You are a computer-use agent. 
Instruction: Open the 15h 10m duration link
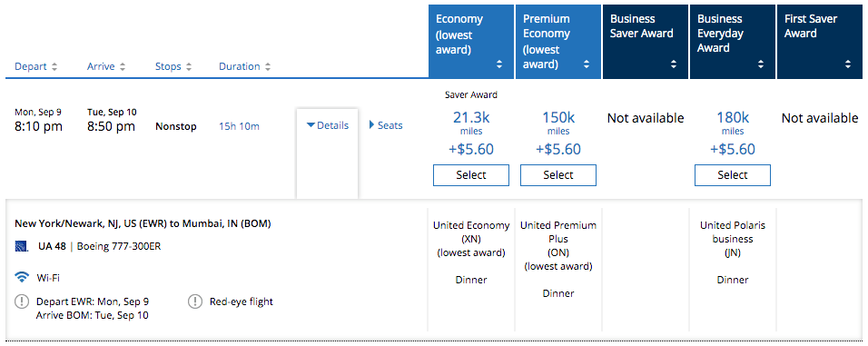[x=239, y=127]
